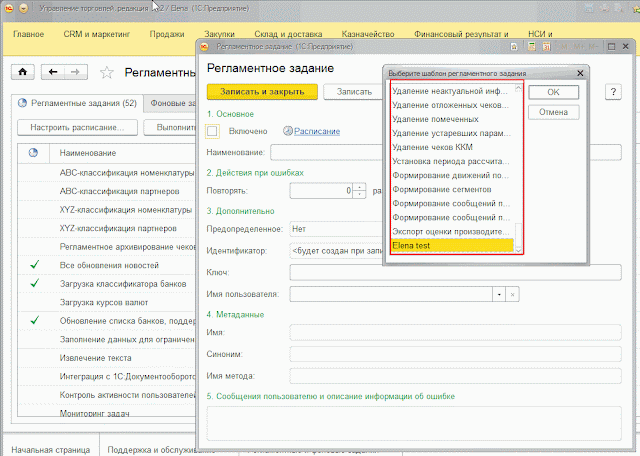Screen dimensions: 640x456
Task: Go forward with the right arrow button
Action: (x=76, y=72)
